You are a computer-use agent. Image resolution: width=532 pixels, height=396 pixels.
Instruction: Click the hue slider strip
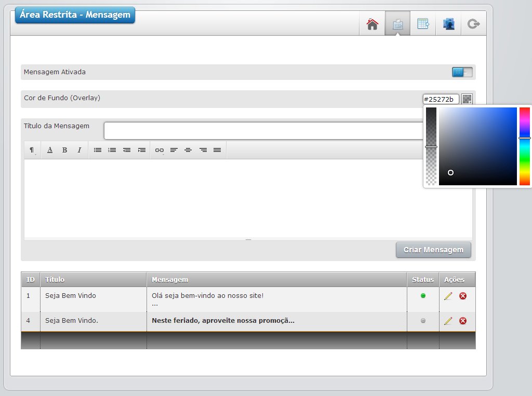tap(525, 146)
